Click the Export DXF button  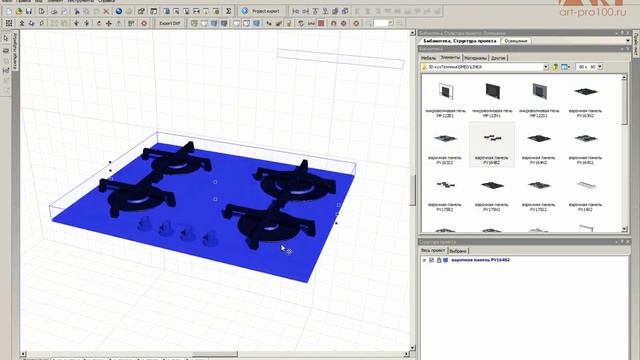coord(170,23)
